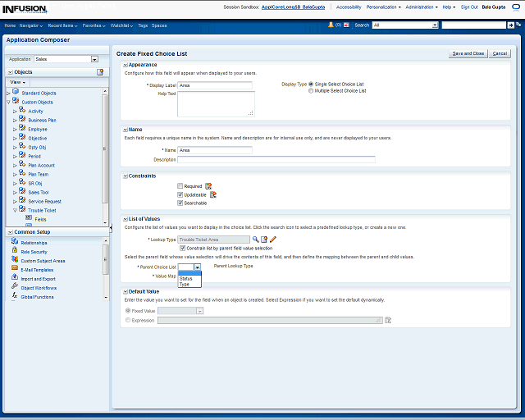Uncheck the Searchable checkbox
Screen dimensions: 525x420
[180, 203]
